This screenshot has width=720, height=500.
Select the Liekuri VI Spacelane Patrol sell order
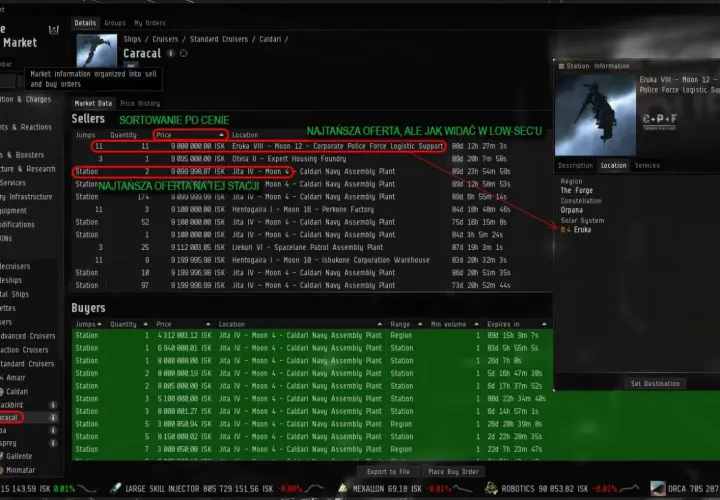(312, 247)
